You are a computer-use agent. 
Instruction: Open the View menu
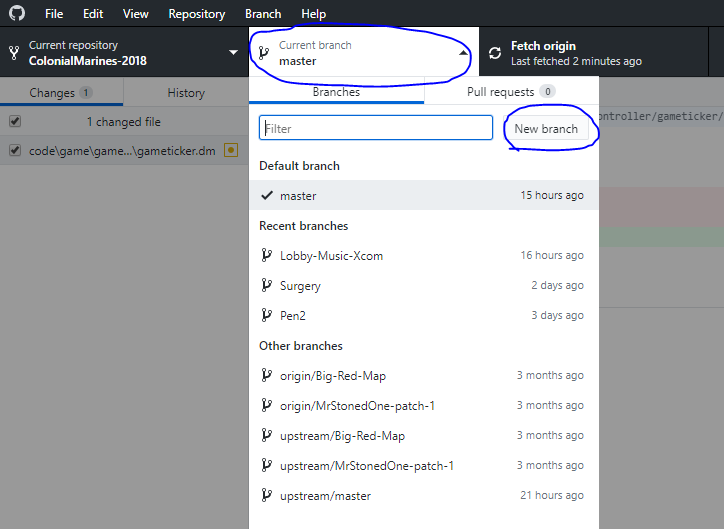136,14
